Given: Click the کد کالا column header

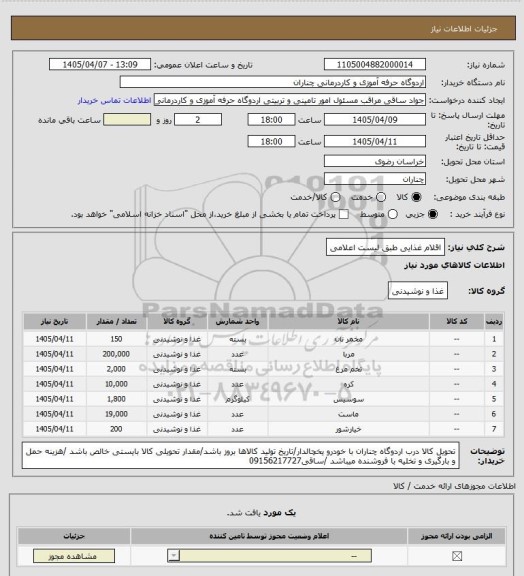Looking at the screenshot, I should 456,321.
